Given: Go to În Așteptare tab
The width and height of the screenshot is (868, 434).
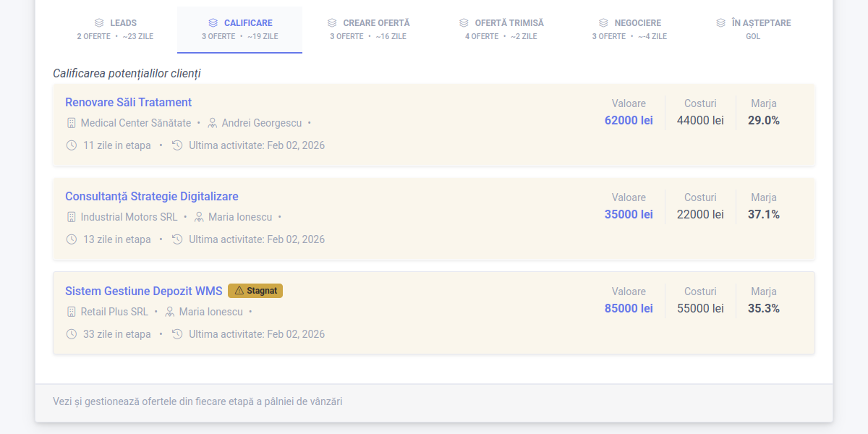Looking at the screenshot, I should (753, 29).
